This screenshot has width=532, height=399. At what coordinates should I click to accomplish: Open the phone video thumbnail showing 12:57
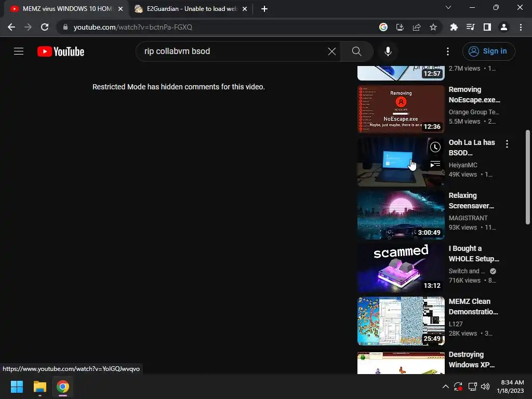pyautogui.click(x=401, y=73)
